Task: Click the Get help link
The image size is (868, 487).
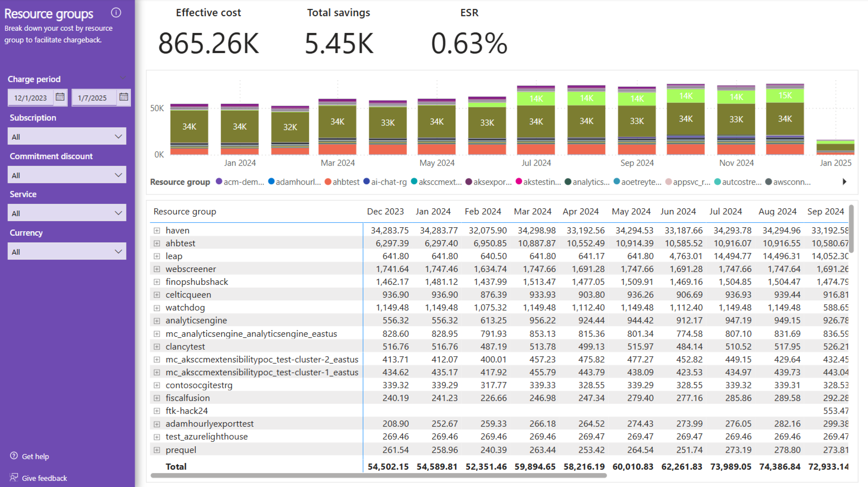Action: click(x=35, y=456)
